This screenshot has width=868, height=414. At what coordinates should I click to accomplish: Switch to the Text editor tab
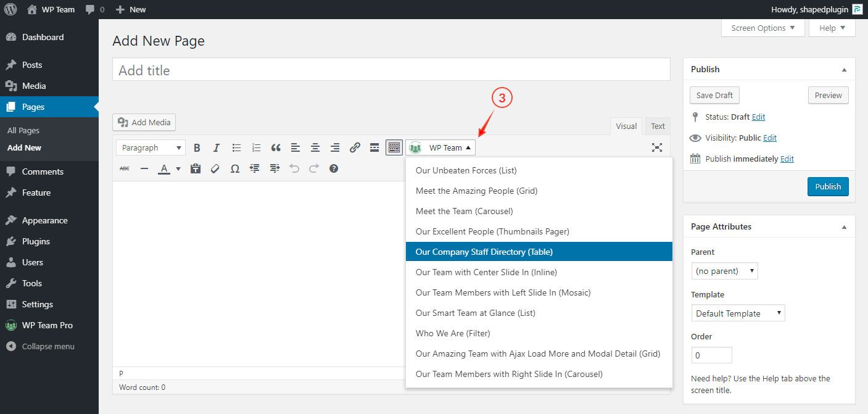658,126
